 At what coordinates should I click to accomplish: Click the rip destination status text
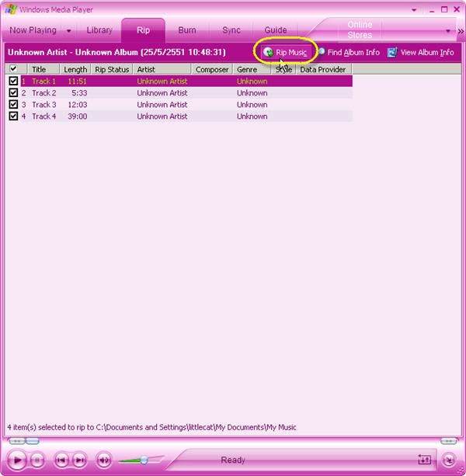(x=151, y=427)
